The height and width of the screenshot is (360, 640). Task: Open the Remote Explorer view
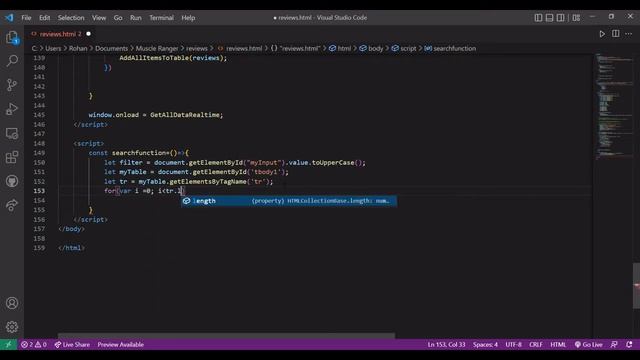point(12,133)
